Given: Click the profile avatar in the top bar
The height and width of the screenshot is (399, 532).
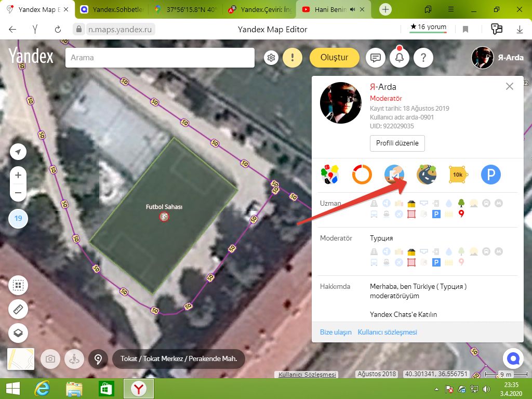Looking at the screenshot, I should [x=483, y=58].
